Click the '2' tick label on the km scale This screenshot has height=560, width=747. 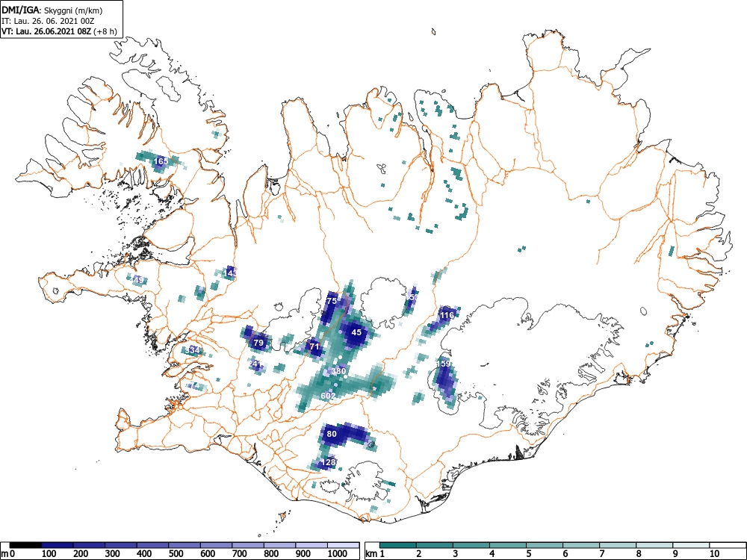coord(419,553)
